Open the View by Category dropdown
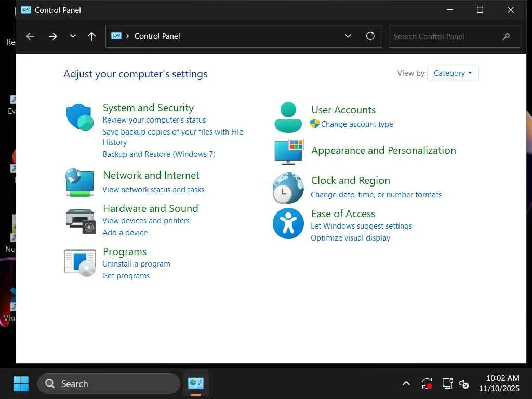 tap(453, 73)
